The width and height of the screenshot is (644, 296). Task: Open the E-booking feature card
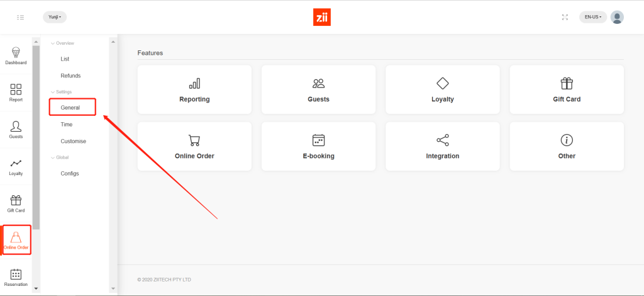(318, 147)
